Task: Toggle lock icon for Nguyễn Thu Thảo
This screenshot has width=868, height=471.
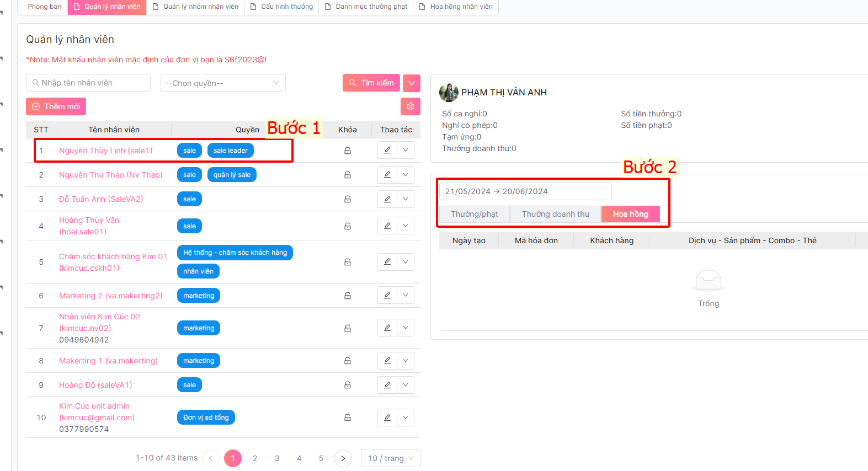Action: click(348, 175)
